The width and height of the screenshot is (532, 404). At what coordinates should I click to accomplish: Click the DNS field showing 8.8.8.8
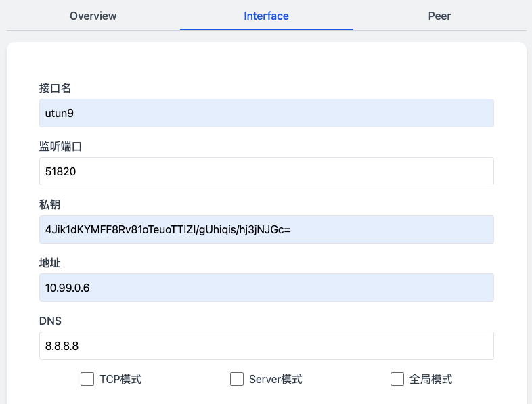(x=266, y=346)
